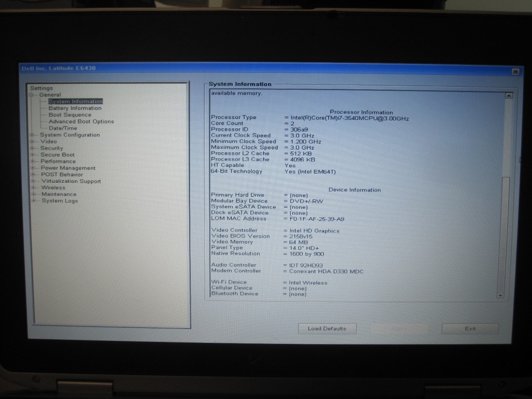Click the Minimum Clock Speed value 1.200 GHz

[305, 142]
